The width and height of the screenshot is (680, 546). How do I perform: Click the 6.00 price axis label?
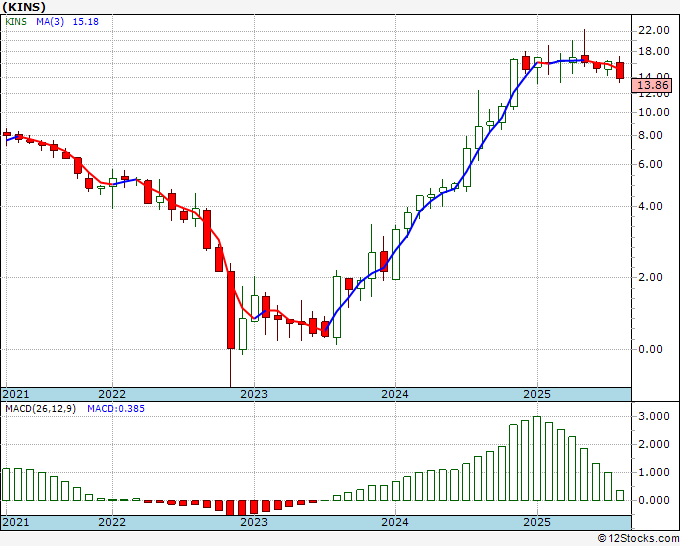(x=651, y=164)
